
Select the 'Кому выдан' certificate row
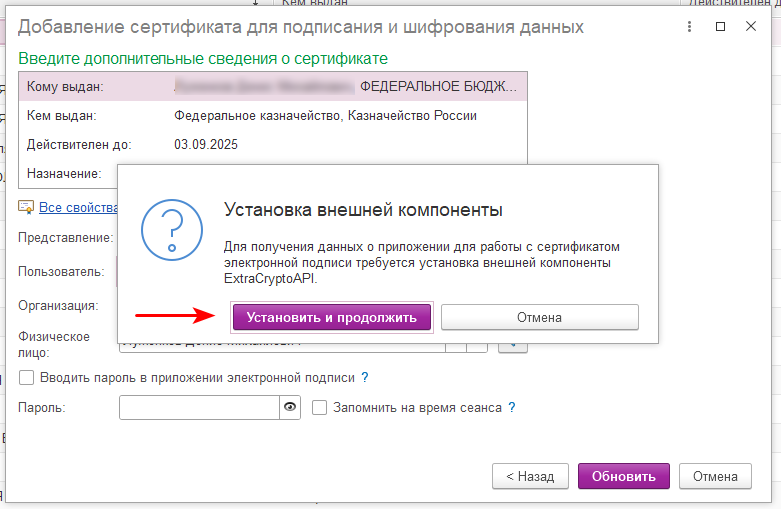(272, 87)
